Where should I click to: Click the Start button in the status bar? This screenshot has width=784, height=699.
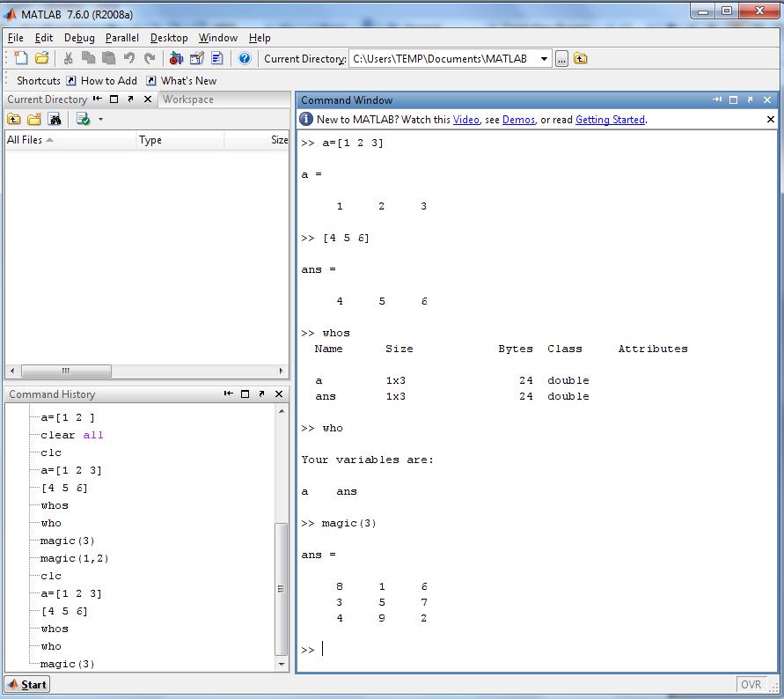point(26,684)
